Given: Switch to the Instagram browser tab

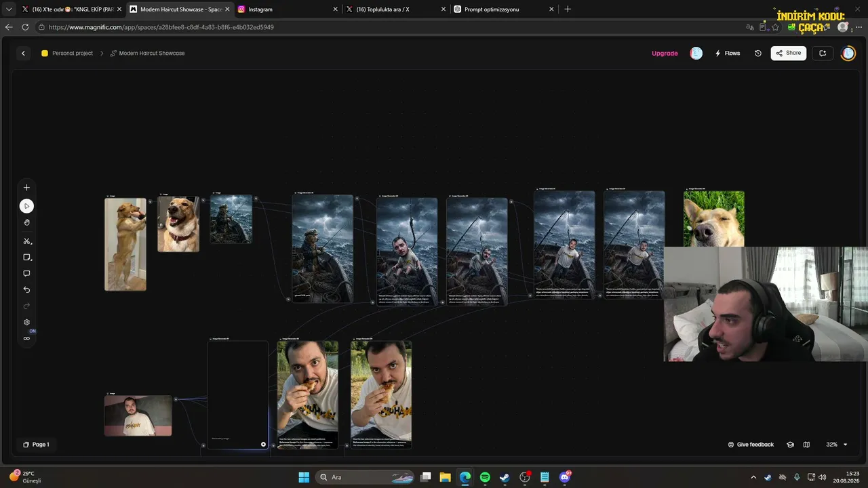Looking at the screenshot, I should [288, 9].
